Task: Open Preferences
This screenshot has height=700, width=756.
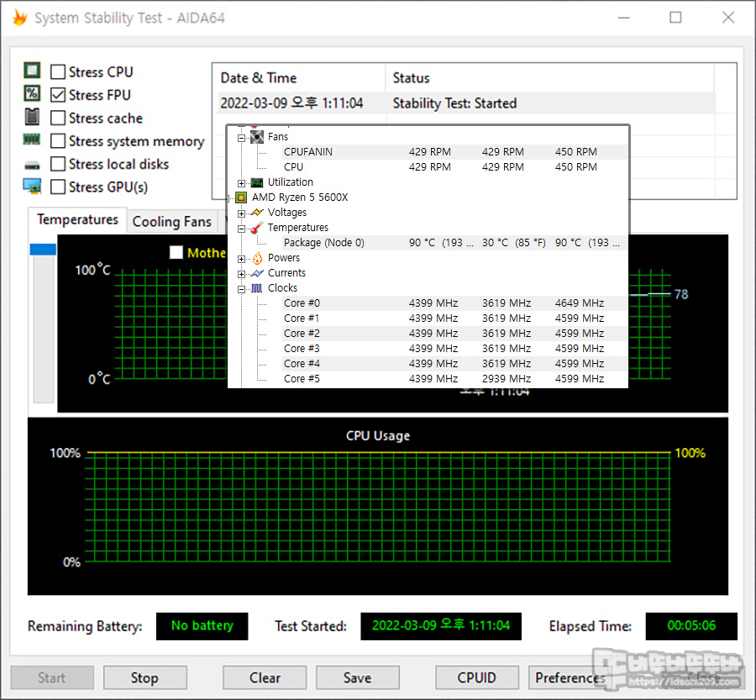Action: point(570,678)
